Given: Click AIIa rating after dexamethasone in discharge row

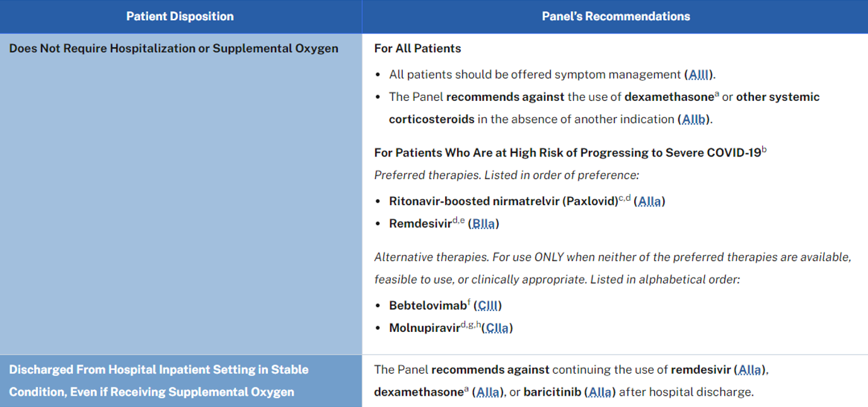Looking at the screenshot, I should pyautogui.click(x=487, y=392).
